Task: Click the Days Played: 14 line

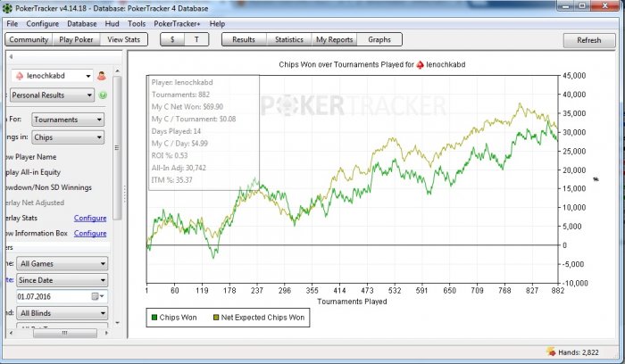Action: tap(176, 131)
